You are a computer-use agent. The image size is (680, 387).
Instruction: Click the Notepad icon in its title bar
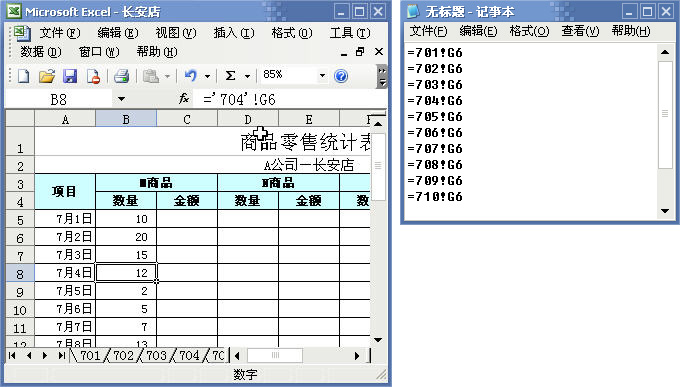tap(413, 11)
